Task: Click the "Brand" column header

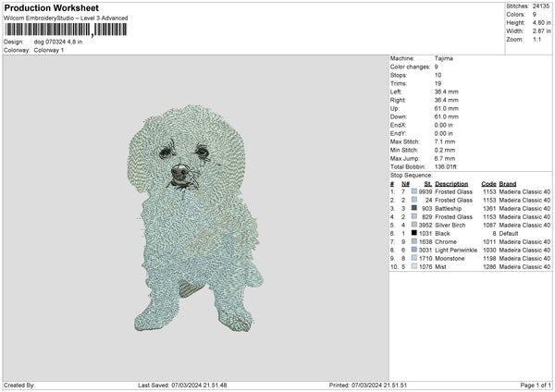Action: (x=508, y=184)
